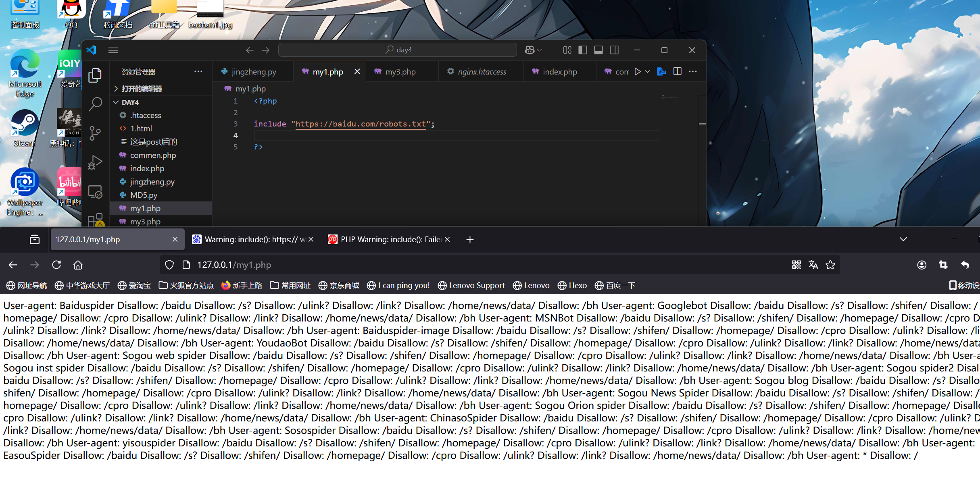Bookmark this page with the star icon
980x477 pixels.
click(830, 265)
